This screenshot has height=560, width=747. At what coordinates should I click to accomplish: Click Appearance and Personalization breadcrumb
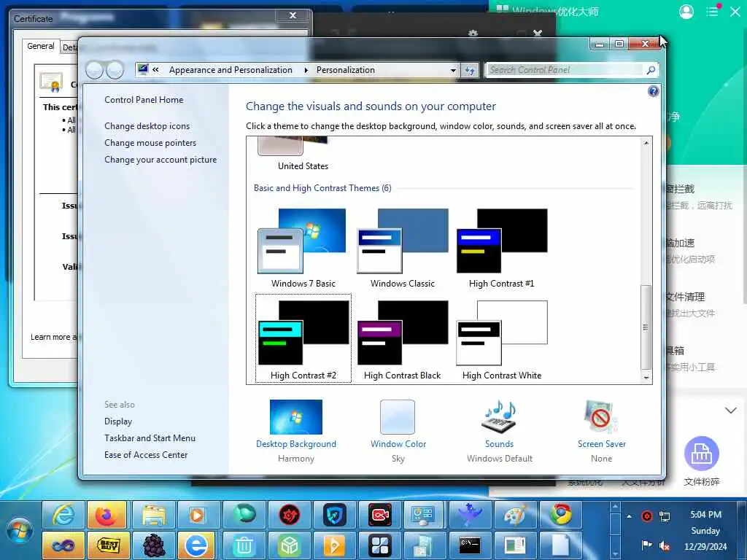point(231,70)
